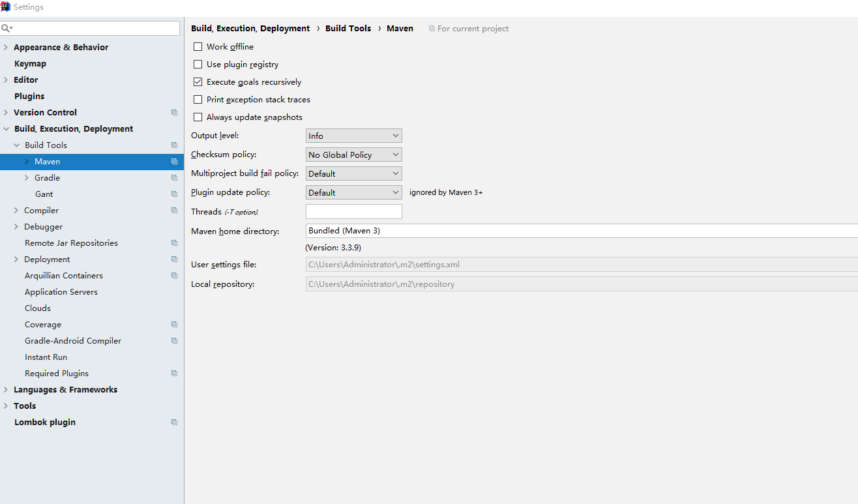Click the User settings file path field

coord(582,265)
